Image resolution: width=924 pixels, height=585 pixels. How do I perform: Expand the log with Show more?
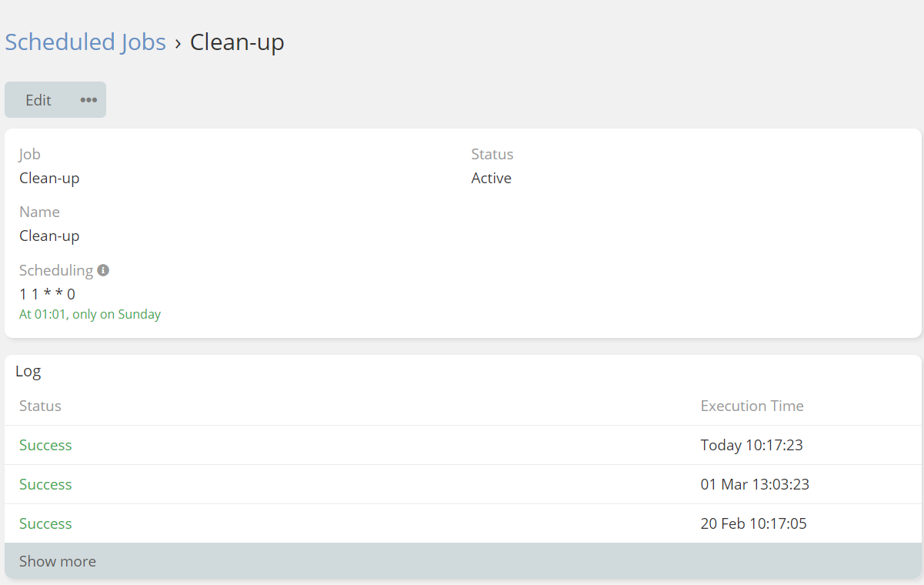pyautogui.click(x=58, y=561)
